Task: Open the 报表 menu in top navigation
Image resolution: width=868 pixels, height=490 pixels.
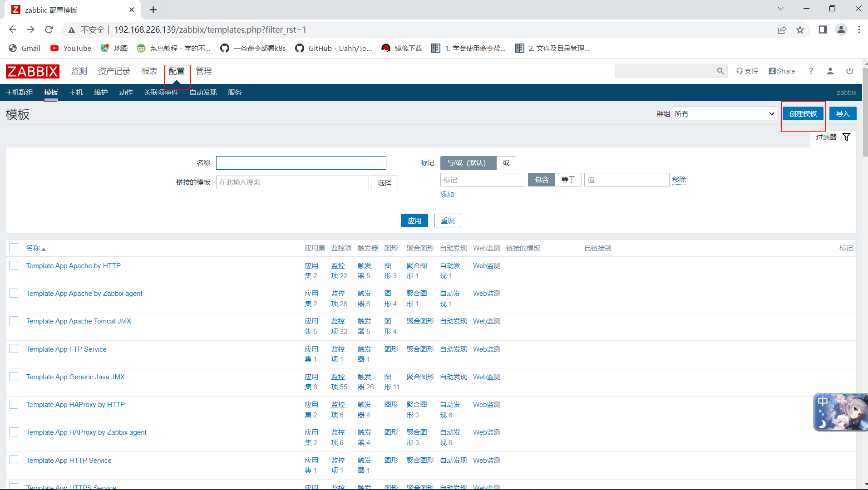Action: click(149, 71)
